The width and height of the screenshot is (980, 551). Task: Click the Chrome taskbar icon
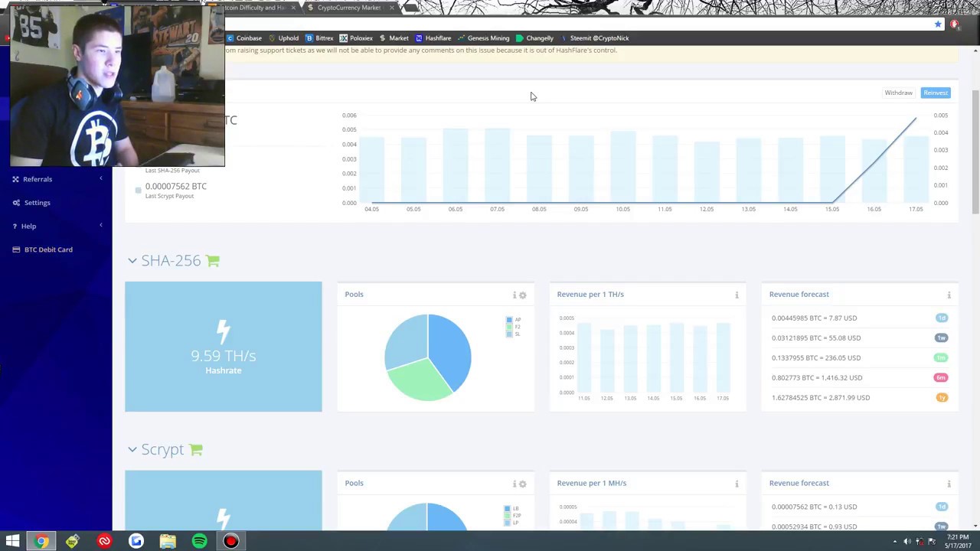pyautogui.click(x=41, y=542)
